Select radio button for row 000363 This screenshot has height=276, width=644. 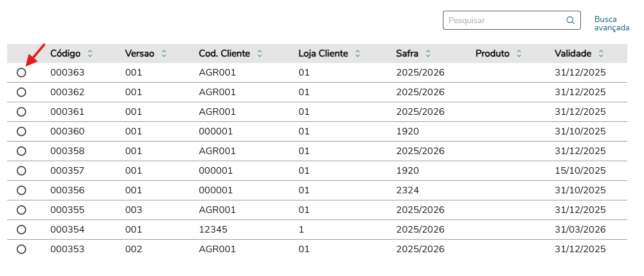(x=21, y=73)
